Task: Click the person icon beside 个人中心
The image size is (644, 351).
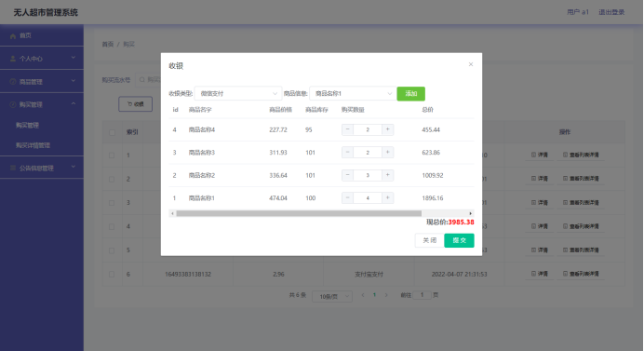Action: coord(13,59)
